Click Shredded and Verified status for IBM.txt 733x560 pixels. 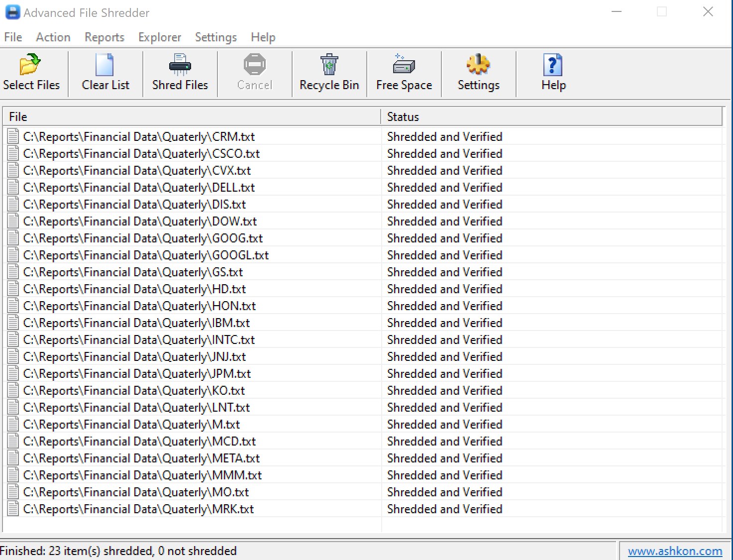point(445,323)
